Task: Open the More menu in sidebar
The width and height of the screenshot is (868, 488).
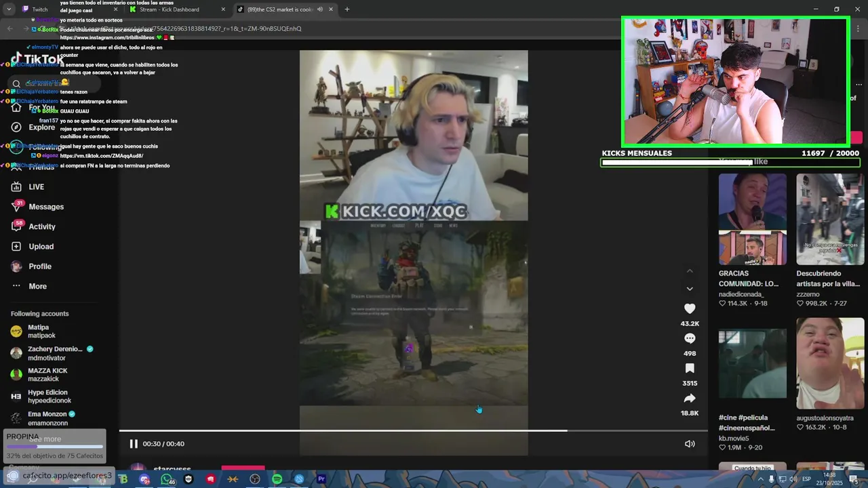Action: pyautogui.click(x=37, y=286)
